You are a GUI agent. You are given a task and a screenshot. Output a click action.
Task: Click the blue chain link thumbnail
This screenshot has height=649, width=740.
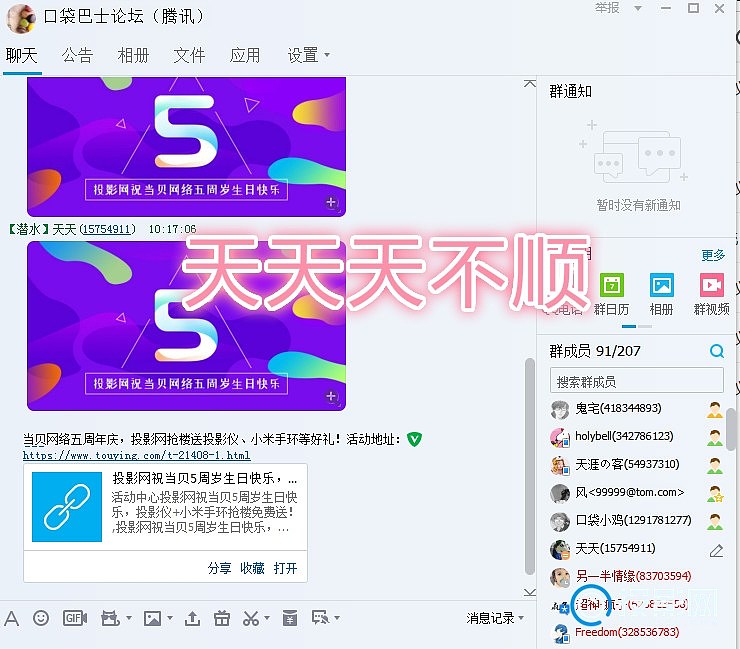click(67, 507)
